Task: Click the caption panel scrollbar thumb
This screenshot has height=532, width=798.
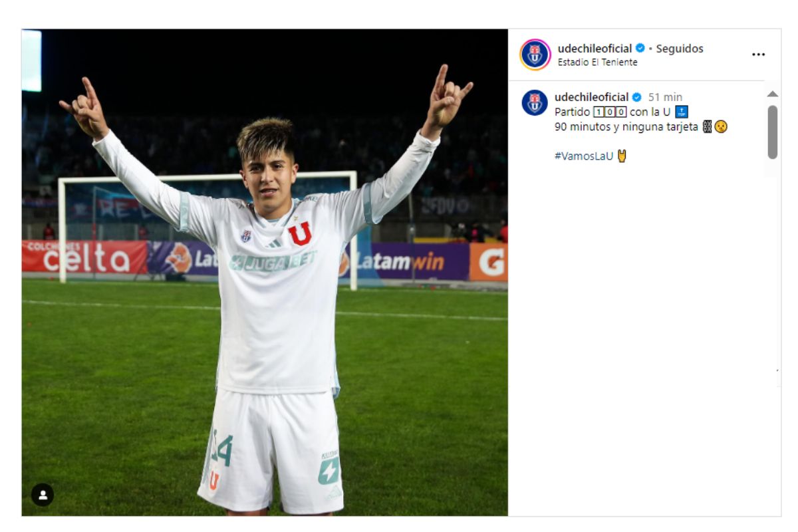Action: coord(772,132)
